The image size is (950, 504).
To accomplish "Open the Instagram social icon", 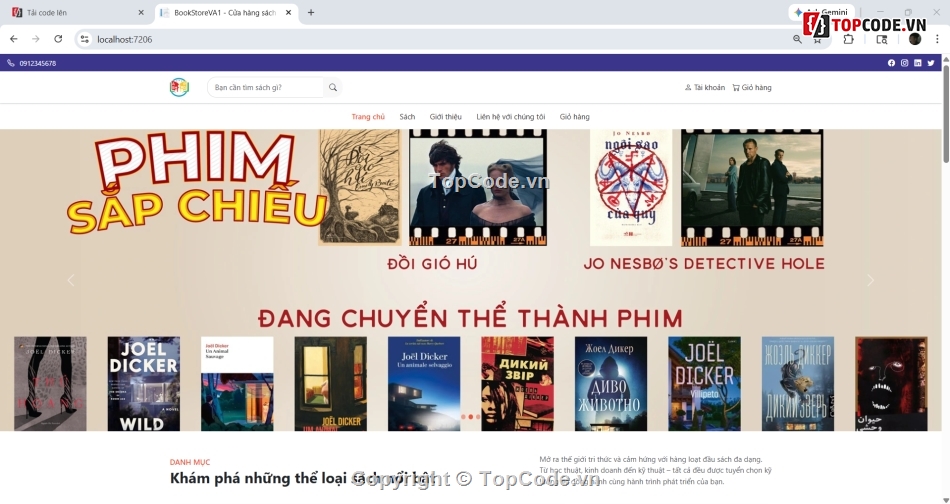I will (905, 63).
